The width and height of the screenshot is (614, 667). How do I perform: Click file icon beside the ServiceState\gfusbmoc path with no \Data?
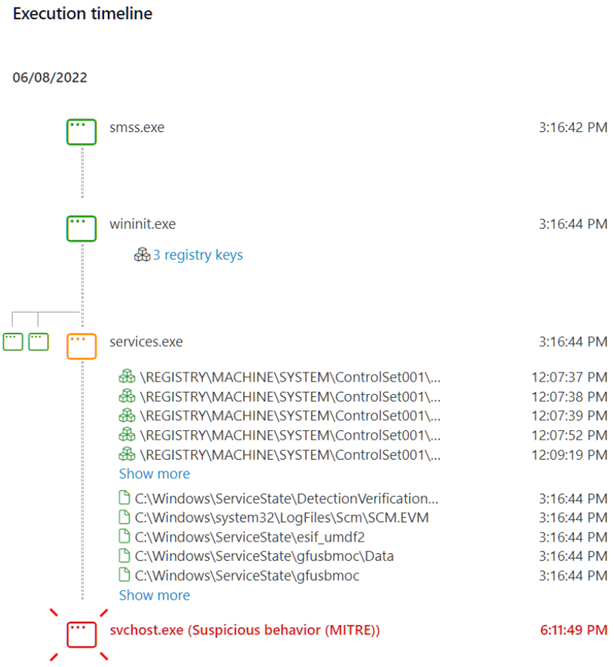[124, 575]
